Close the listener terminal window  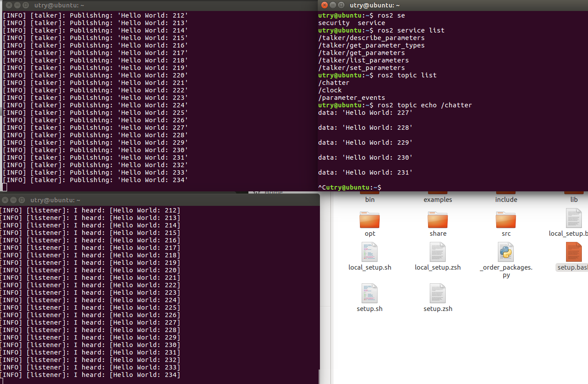[5, 200]
